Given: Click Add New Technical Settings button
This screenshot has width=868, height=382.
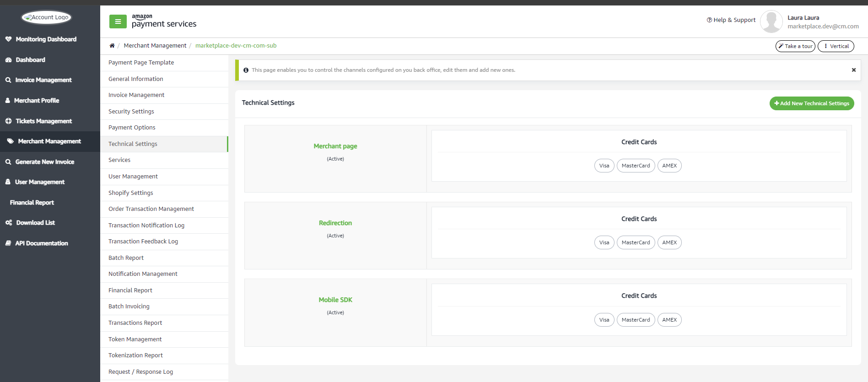Looking at the screenshot, I should tap(812, 103).
